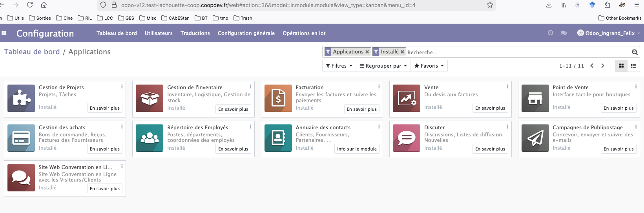Click the Tableau de bord breadcrumb link
This screenshot has width=644, height=213.
(x=32, y=52)
